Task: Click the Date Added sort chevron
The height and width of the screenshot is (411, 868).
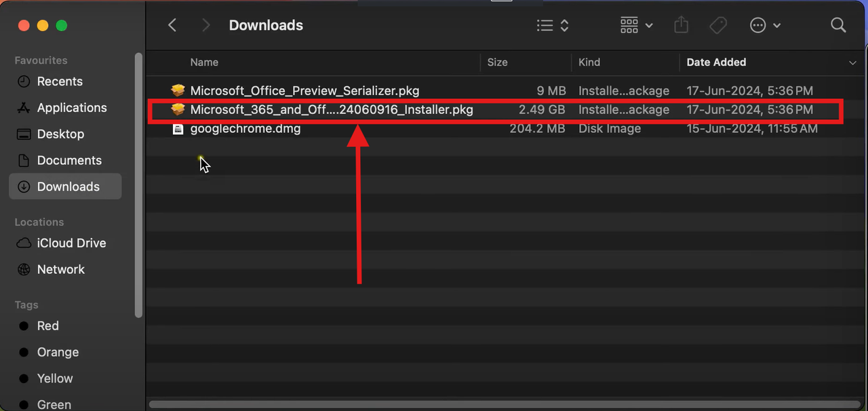Action: (x=852, y=62)
